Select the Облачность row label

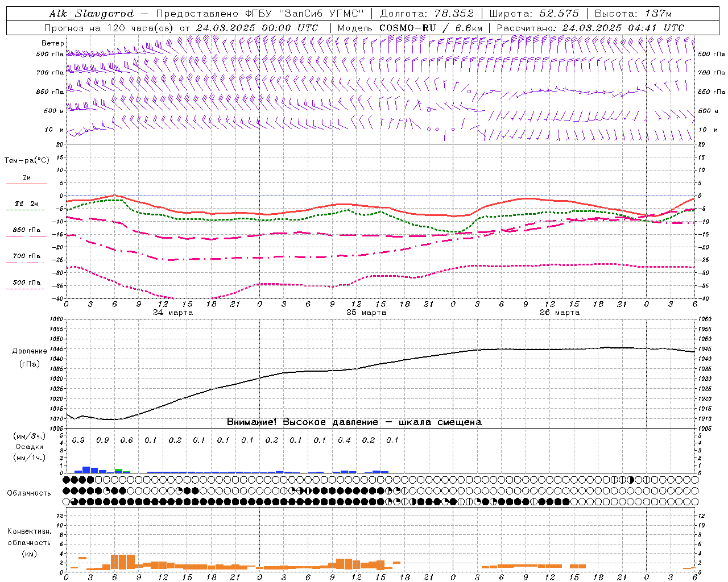point(29,493)
